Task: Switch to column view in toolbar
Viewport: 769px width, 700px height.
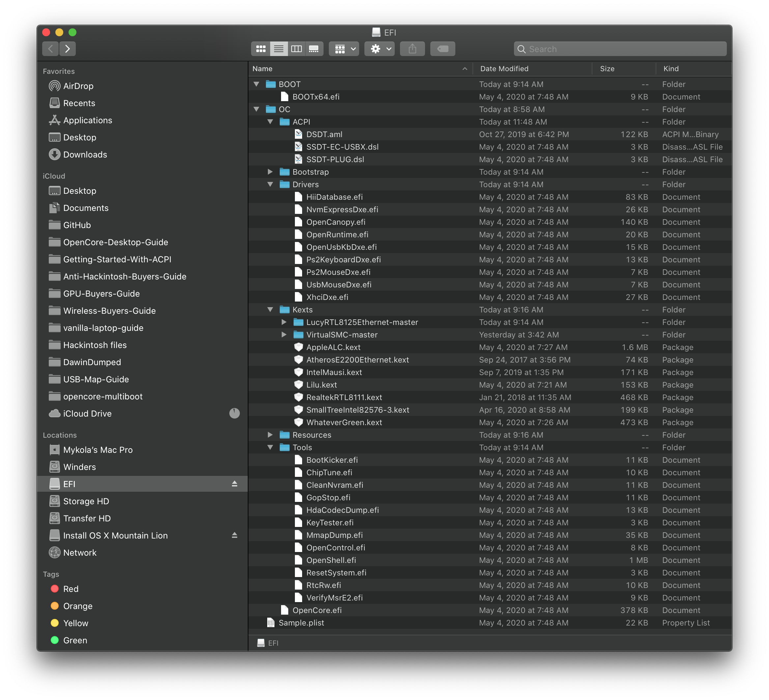Action: (x=297, y=49)
